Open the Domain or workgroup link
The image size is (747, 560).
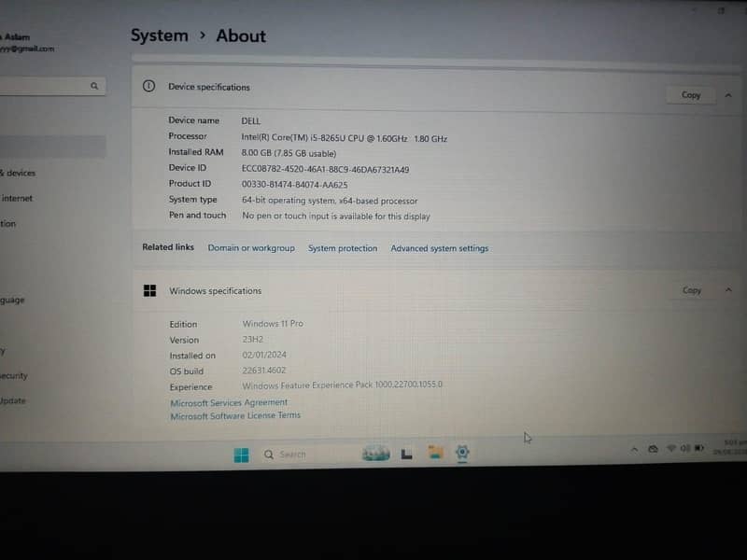point(251,248)
